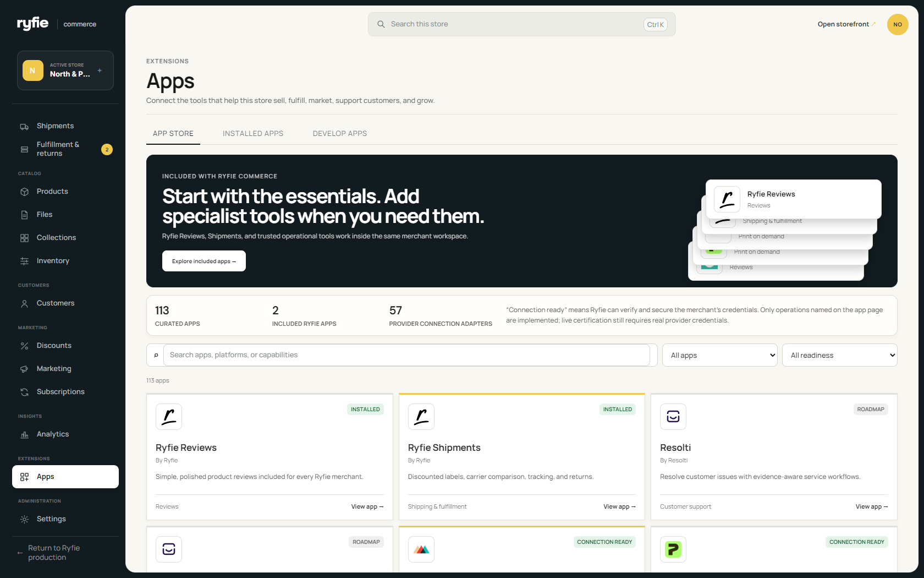This screenshot has width=924, height=578.
Task: Open Analytics in the sidebar
Action: (x=65, y=434)
